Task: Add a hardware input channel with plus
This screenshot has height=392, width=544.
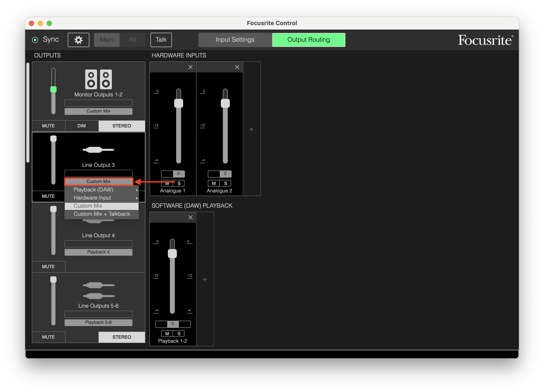Action: (251, 129)
